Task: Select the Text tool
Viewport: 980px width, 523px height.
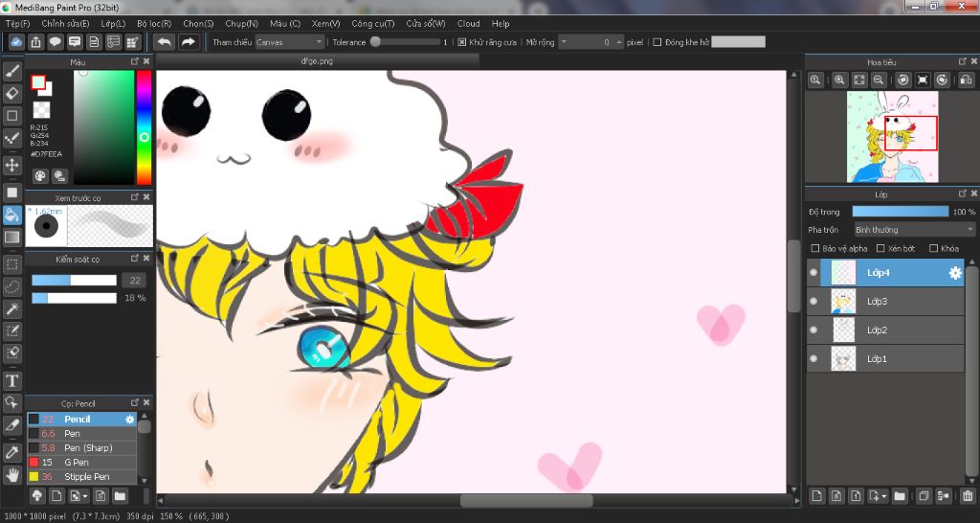Action: click(12, 380)
